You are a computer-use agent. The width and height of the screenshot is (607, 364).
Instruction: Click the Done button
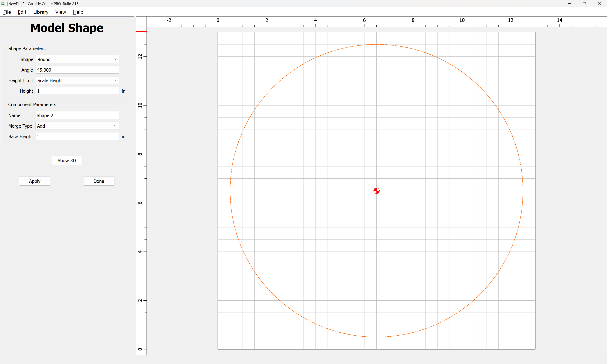coord(99,181)
